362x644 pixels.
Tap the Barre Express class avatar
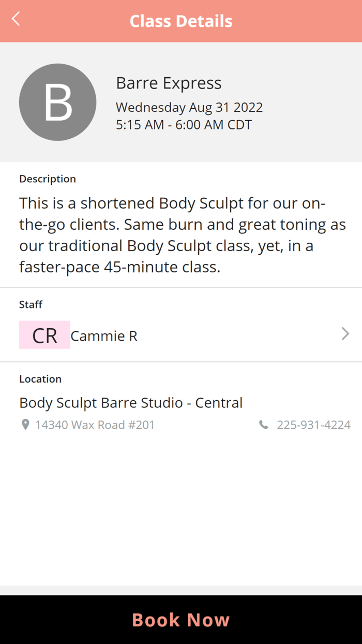point(57,102)
